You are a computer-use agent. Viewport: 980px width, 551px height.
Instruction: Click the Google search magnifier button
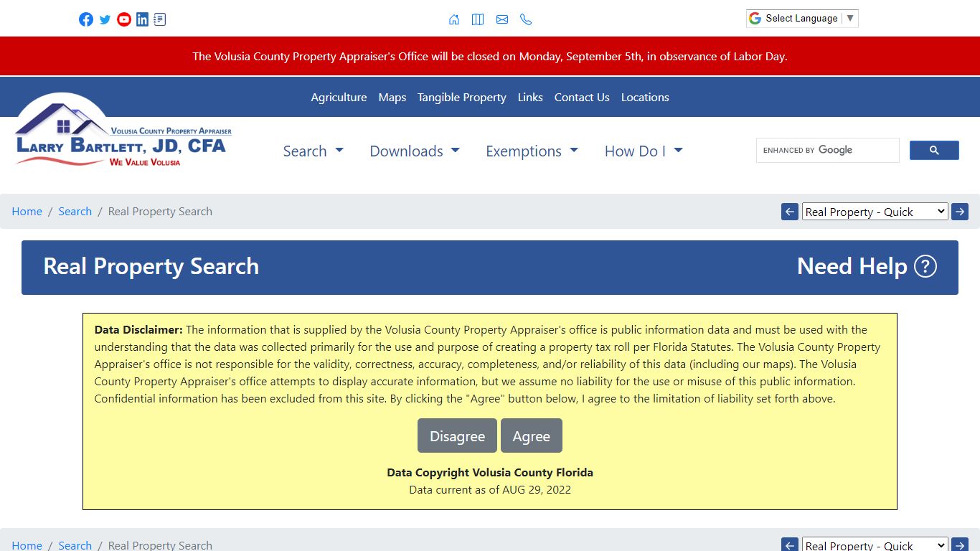[x=934, y=150]
